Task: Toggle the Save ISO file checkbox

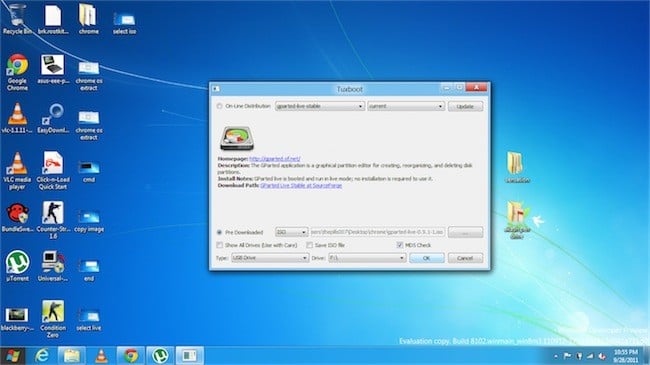Action: [x=309, y=245]
